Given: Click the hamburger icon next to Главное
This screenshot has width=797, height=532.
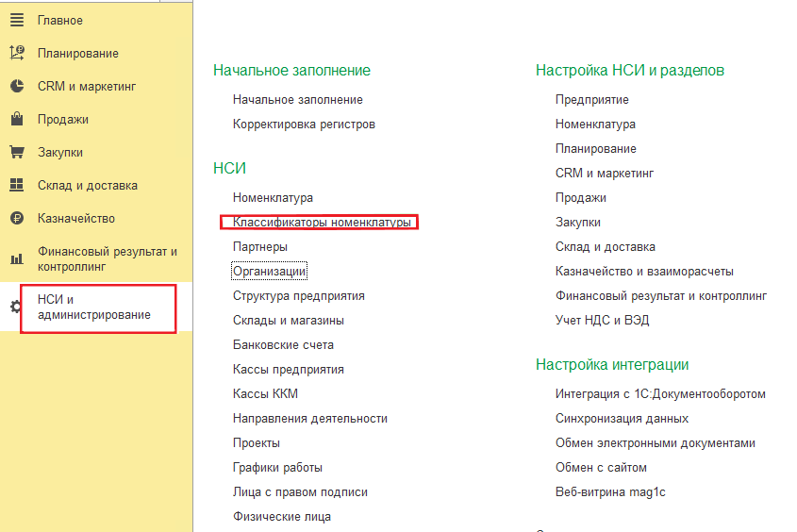Looking at the screenshot, I should pyautogui.click(x=16, y=21).
